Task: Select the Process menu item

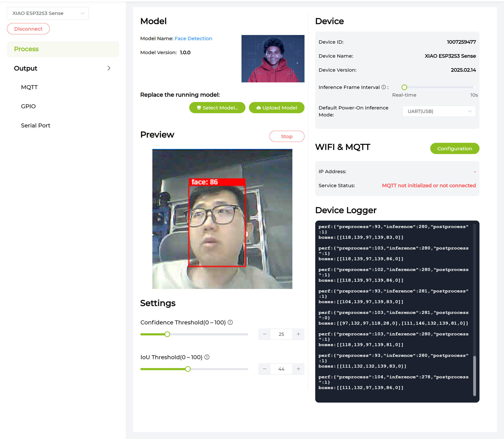Action: coord(63,49)
